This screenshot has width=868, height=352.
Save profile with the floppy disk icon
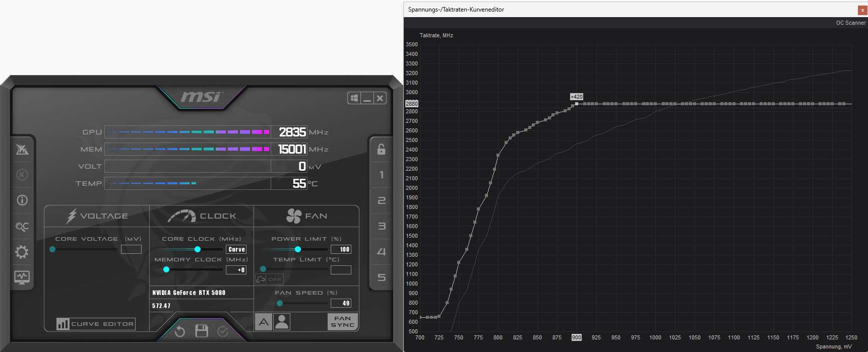click(x=202, y=331)
